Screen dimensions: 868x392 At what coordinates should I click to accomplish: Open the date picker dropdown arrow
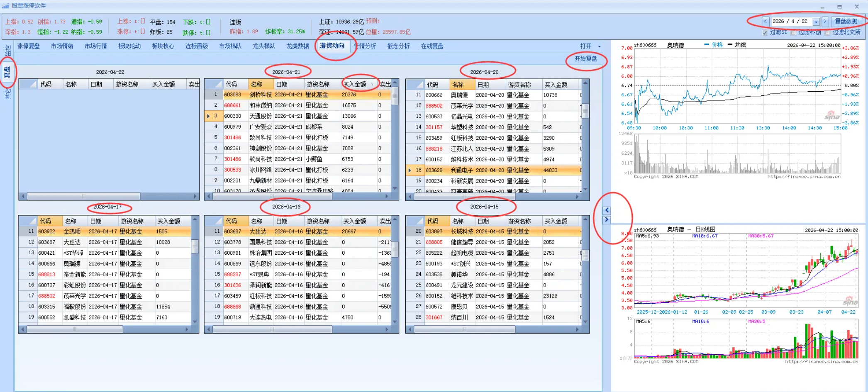[x=816, y=21]
